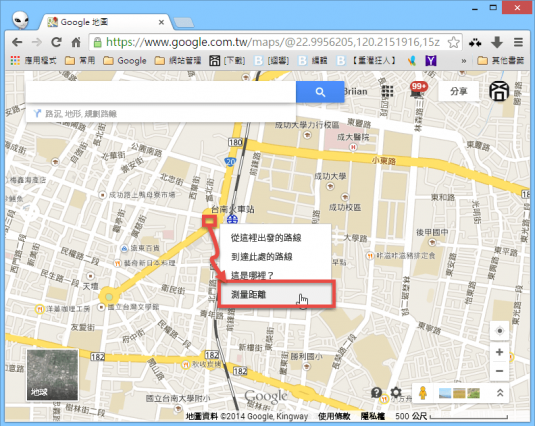The height and width of the screenshot is (426, 535).
Task: Zoom in with the plus button
Action: pos(500,352)
